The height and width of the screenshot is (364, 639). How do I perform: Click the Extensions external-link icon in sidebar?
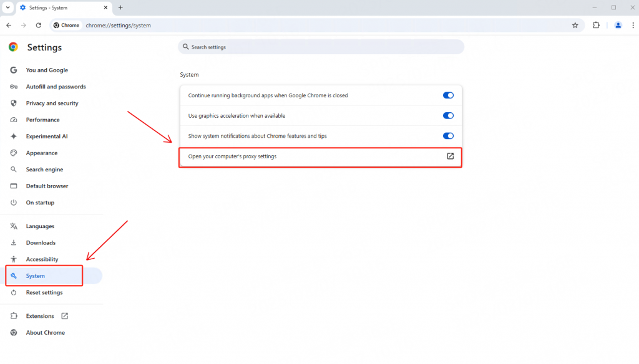click(64, 316)
